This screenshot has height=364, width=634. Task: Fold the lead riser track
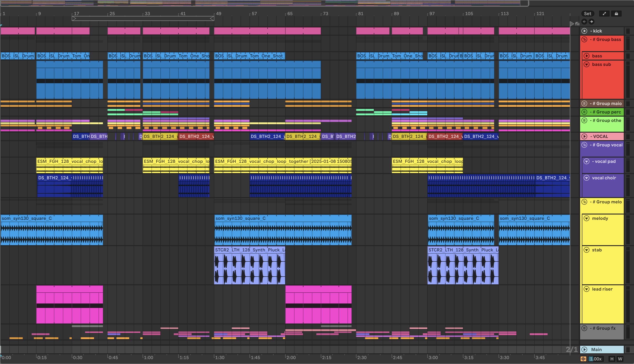click(587, 289)
